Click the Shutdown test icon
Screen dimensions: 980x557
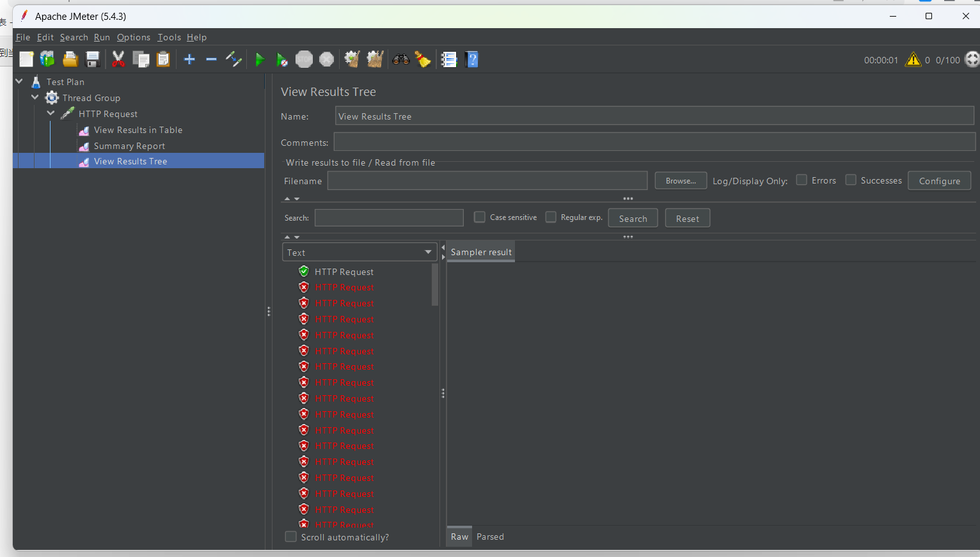pos(326,59)
